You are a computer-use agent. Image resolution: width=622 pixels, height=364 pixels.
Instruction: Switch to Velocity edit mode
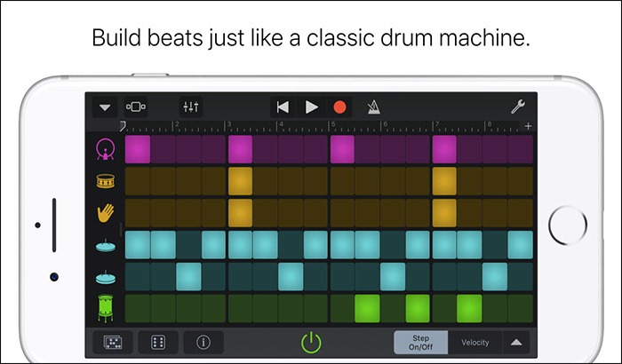[x=474, y=342]
